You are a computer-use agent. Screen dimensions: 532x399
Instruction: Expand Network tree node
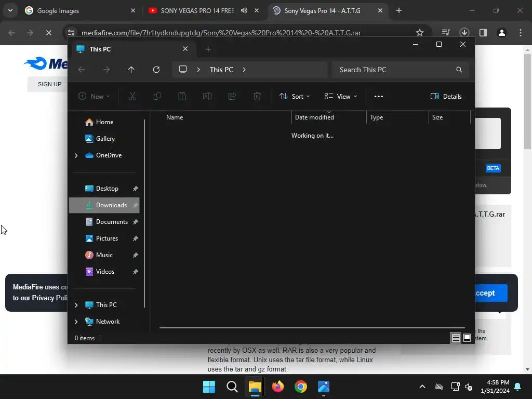(x=76, y=322)
